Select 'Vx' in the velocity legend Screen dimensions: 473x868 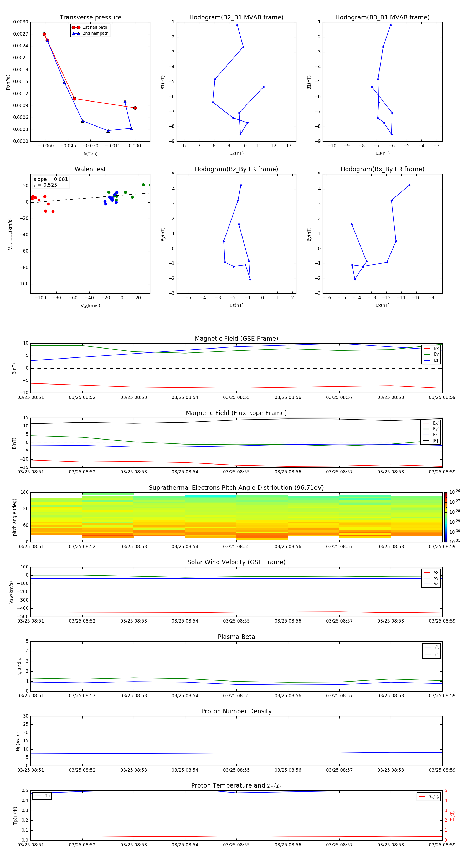tap(431, 572)
